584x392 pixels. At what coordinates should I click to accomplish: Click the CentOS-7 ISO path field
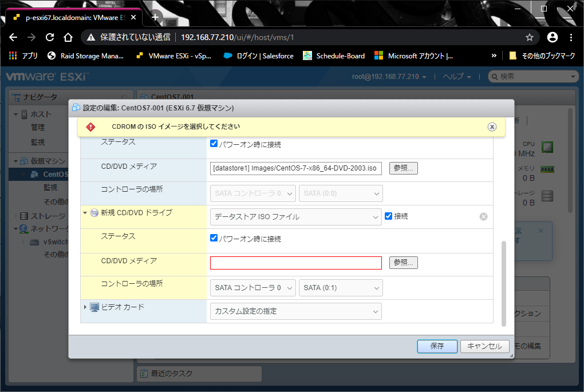pyautogui.click(x=296, y=168)
